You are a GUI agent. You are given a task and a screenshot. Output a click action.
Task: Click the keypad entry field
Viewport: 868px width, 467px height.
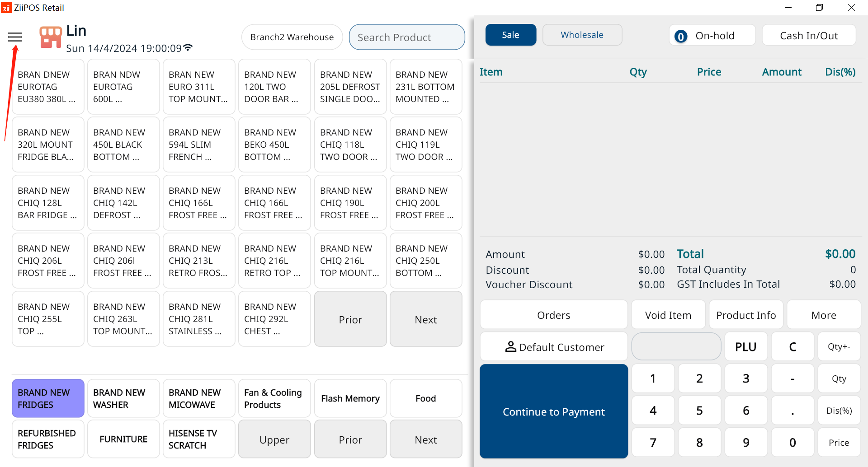(x=676, y=346)
